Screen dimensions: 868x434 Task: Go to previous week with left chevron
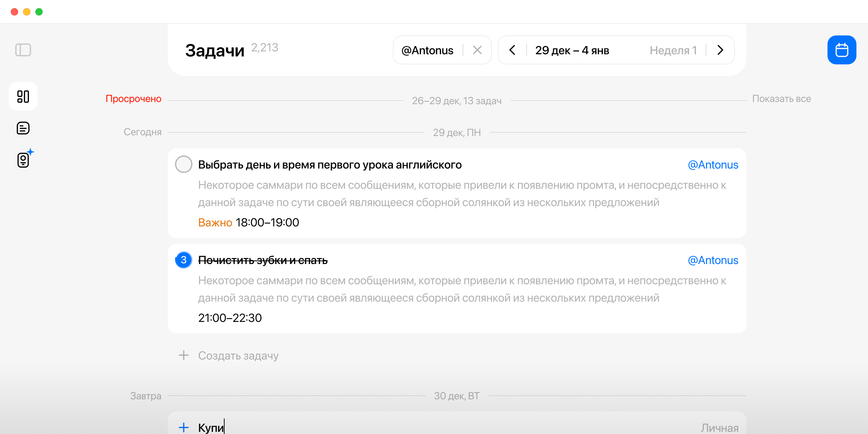click(x=512, y=50)
